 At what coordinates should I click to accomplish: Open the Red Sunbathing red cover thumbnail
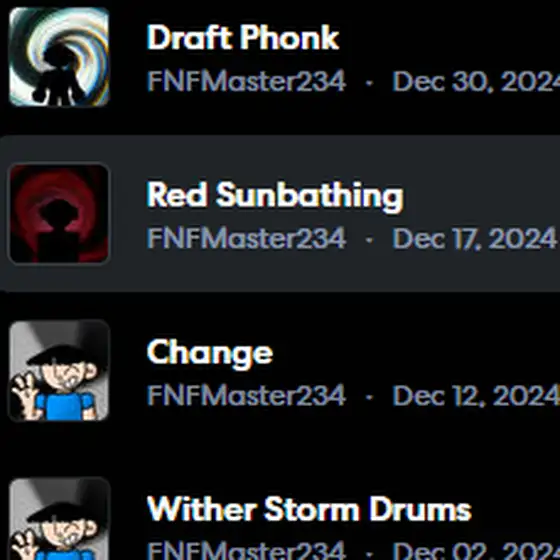point(59,214)
